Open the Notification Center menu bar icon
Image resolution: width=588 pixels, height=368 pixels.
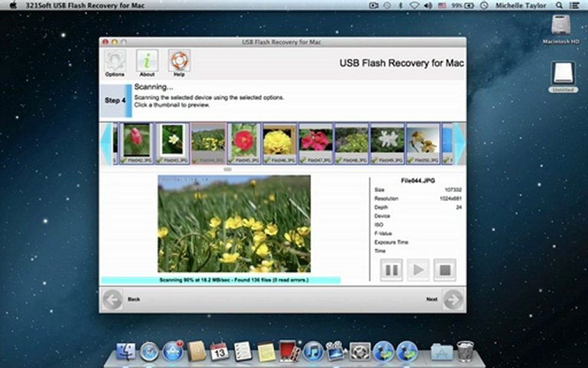[574, 5]
